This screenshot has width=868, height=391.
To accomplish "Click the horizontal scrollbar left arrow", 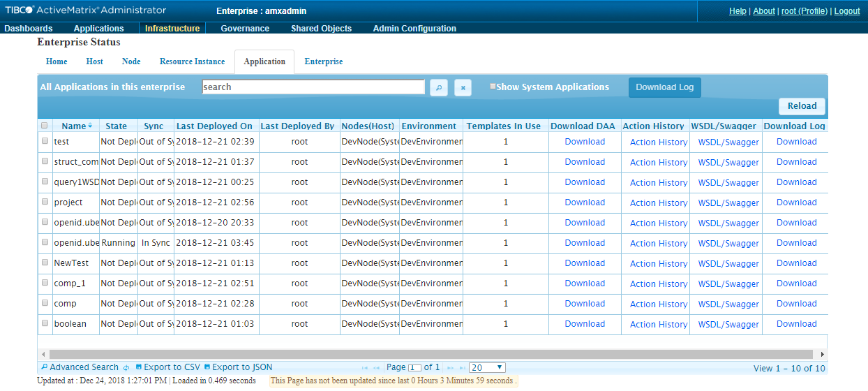I will click(43, 355).
